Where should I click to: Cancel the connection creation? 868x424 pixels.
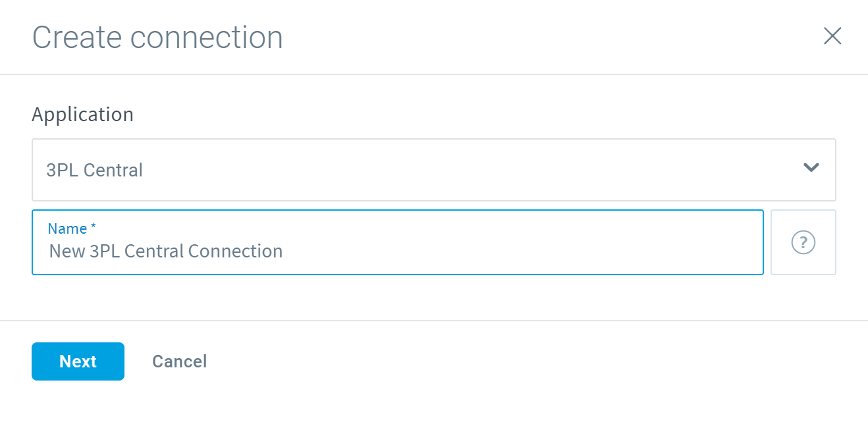(x=179, y=361)
